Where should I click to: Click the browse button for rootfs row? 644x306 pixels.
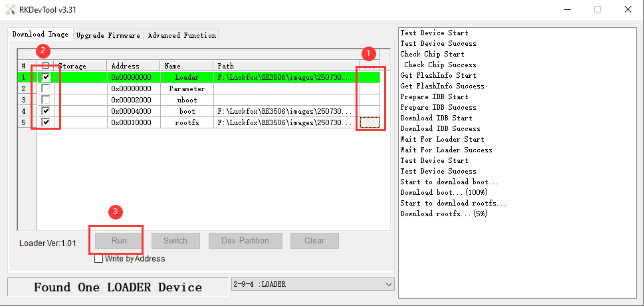click(x=370, y=122)
